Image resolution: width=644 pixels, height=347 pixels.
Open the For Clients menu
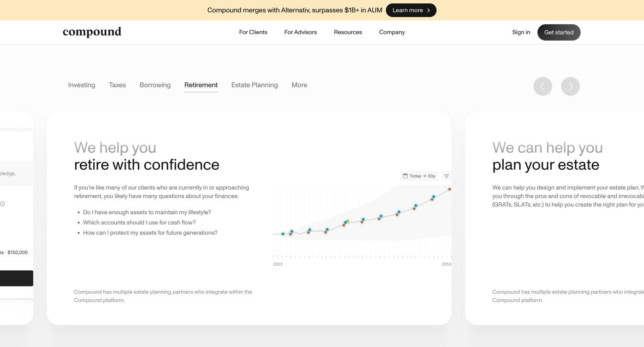[x=253, y=32]
